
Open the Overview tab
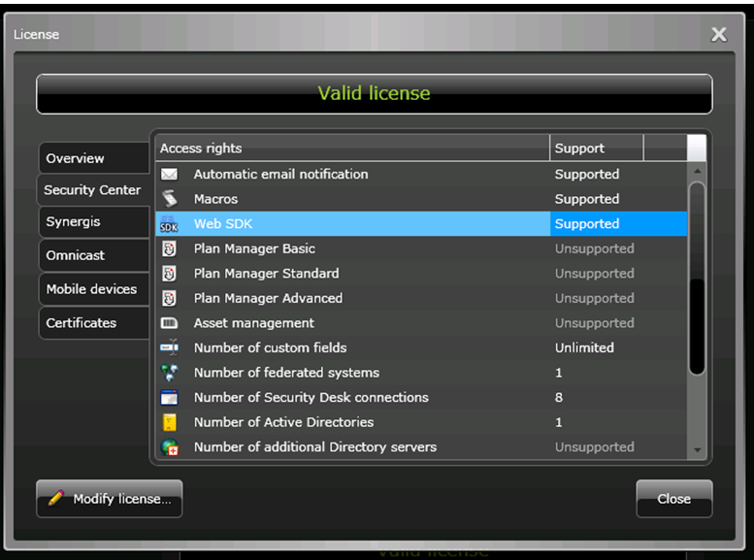point(92,158)
